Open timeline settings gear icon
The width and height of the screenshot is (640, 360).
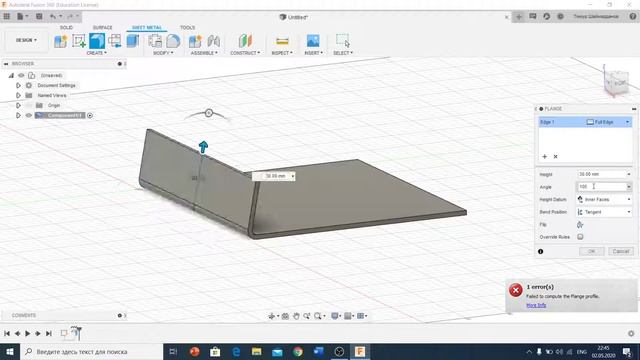pos(631,333)
